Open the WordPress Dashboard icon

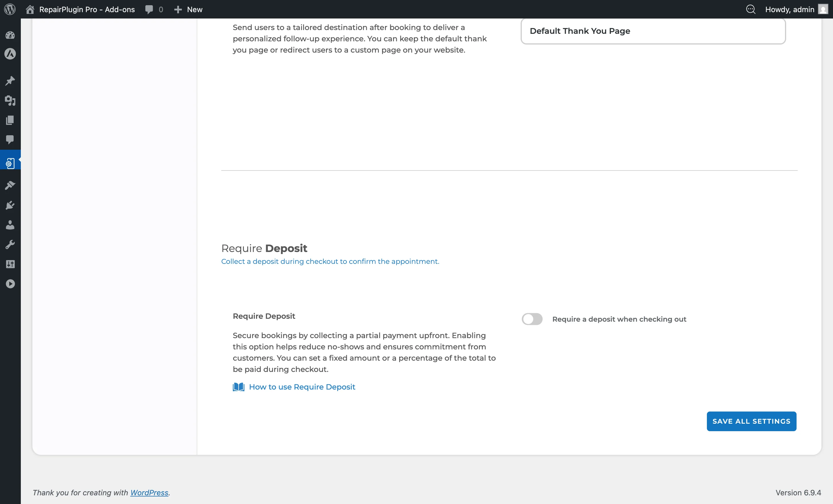(10, 35)
